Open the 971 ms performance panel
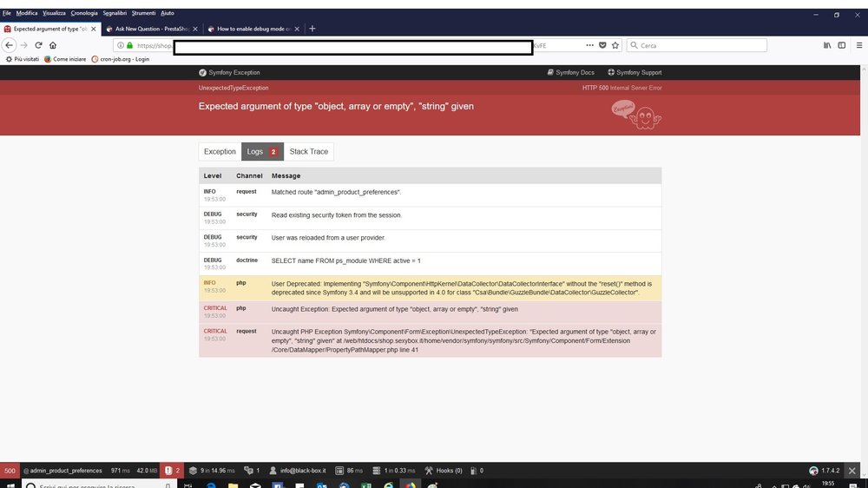The height and width of the screenshot is (488, 868). click(x=120, y=471)
